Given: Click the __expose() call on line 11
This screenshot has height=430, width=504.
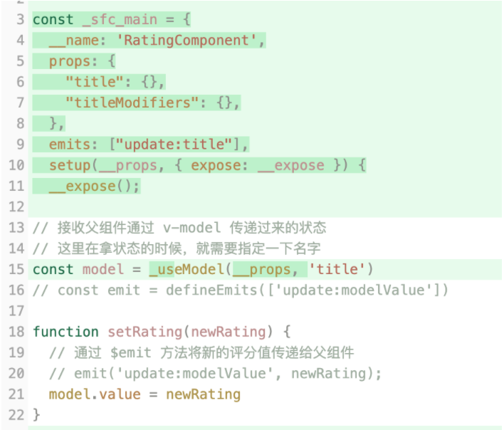Looking at the screenshot, I should [x=95, y=187].
